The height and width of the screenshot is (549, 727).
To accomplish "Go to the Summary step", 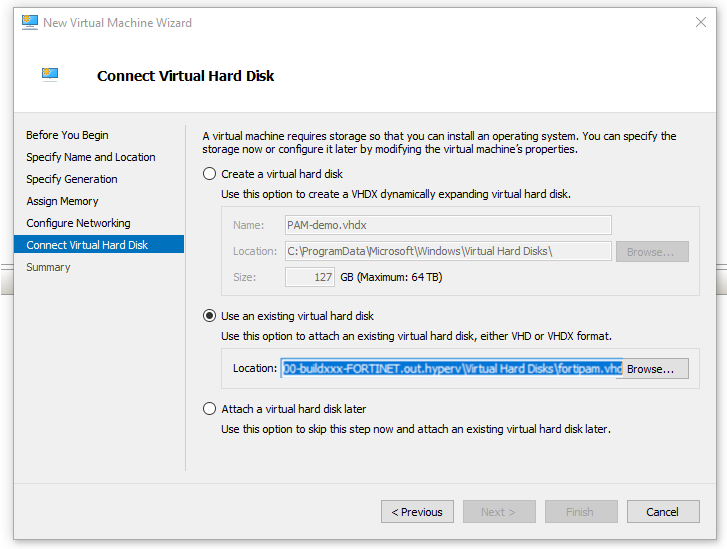I will pyautogui.click(x=48, y=267).
